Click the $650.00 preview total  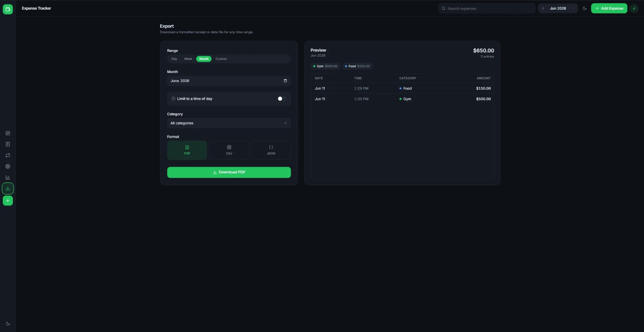483,51
